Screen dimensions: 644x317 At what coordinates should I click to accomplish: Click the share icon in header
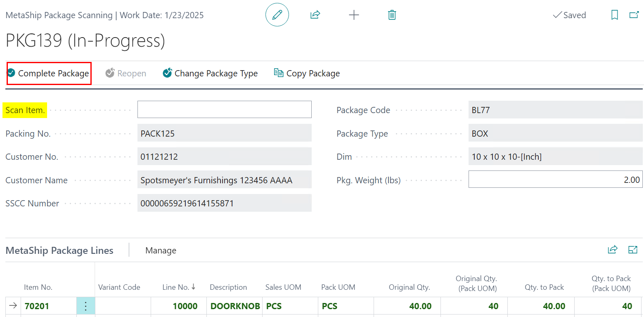point(315,15)
